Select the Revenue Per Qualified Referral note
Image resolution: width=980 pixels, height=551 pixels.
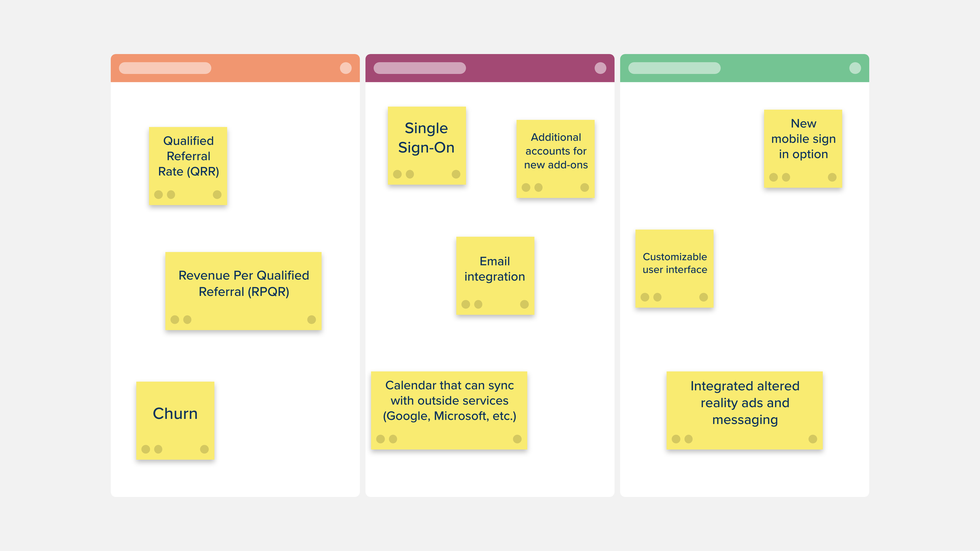(243, 284)
